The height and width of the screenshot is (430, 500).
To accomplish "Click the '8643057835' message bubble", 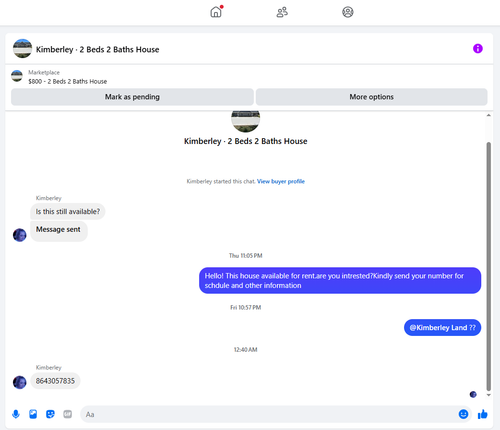I will coord(55,381).
